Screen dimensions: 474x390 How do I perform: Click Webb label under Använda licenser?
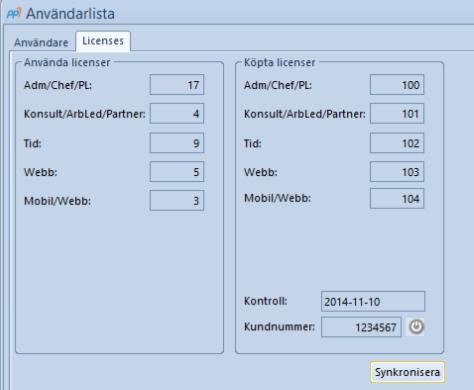40,172
